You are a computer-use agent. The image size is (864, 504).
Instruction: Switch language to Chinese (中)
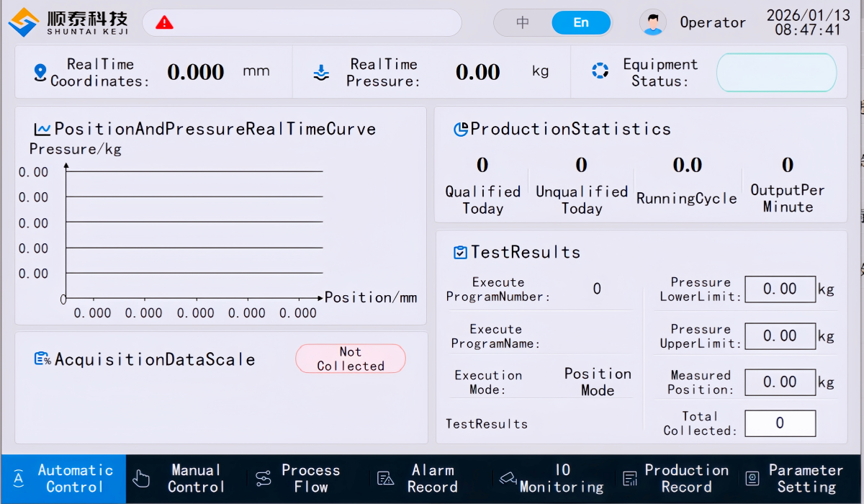coord(523,23)
